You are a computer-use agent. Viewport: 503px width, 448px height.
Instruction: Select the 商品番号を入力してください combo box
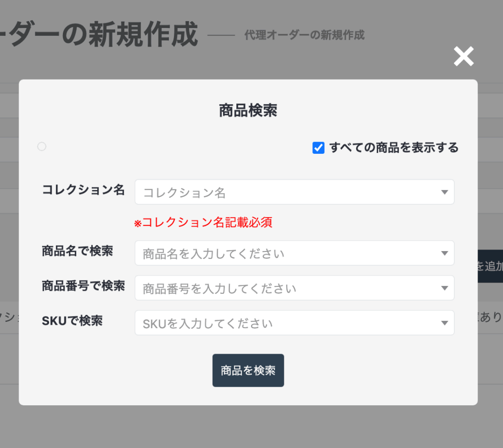(285, 288)
